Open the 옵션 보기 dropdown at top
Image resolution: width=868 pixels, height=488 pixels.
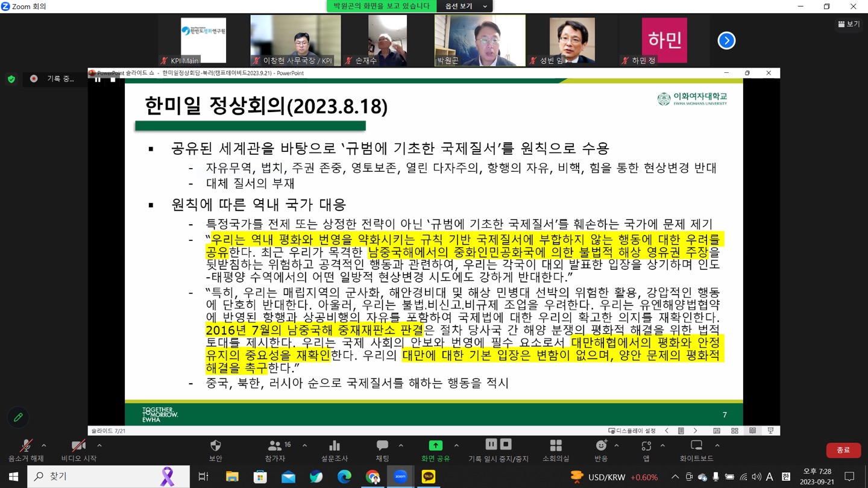(x=465, y=6)
